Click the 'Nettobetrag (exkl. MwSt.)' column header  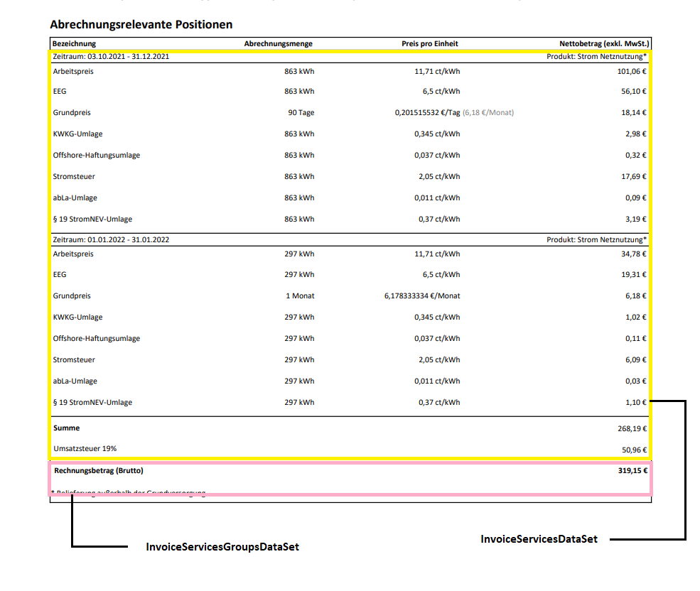(x=604, y=44)
